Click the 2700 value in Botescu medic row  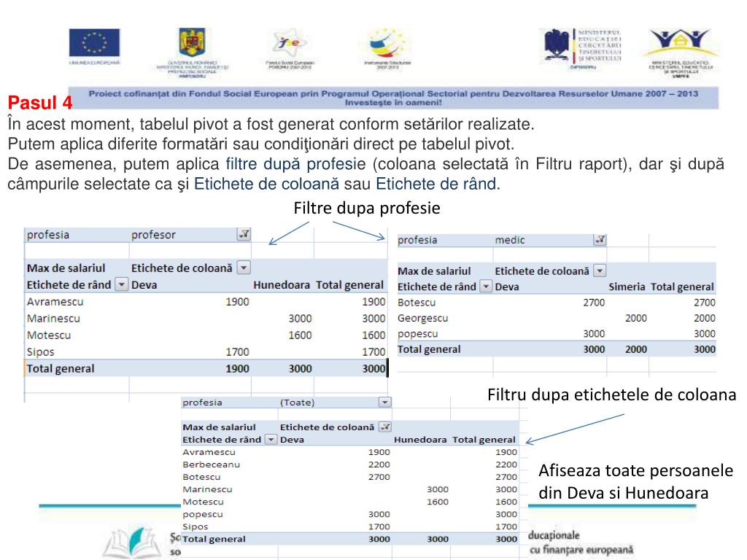click(x=594, y=303)
